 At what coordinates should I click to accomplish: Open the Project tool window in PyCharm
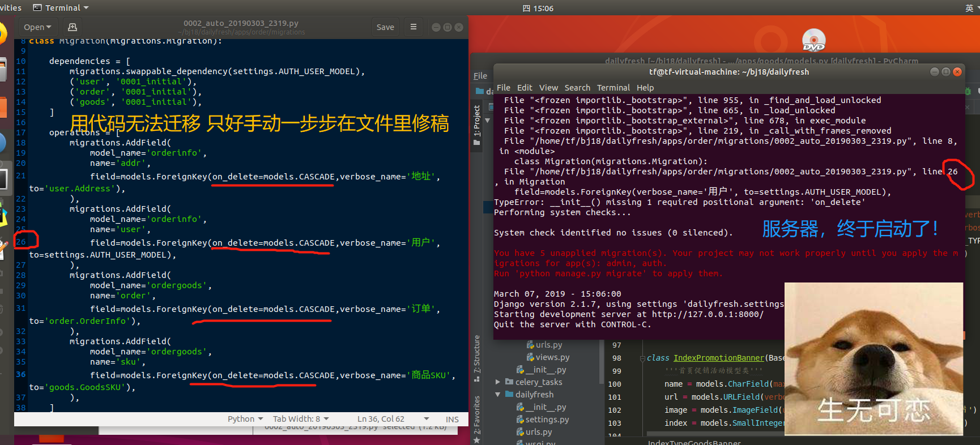pyautogui.click(x=477, y=125)
